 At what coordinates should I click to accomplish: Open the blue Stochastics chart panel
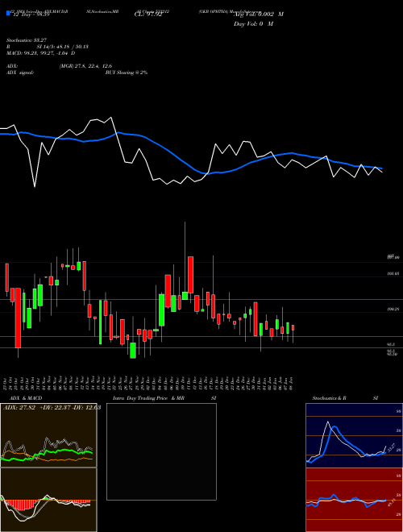(354, 435)
